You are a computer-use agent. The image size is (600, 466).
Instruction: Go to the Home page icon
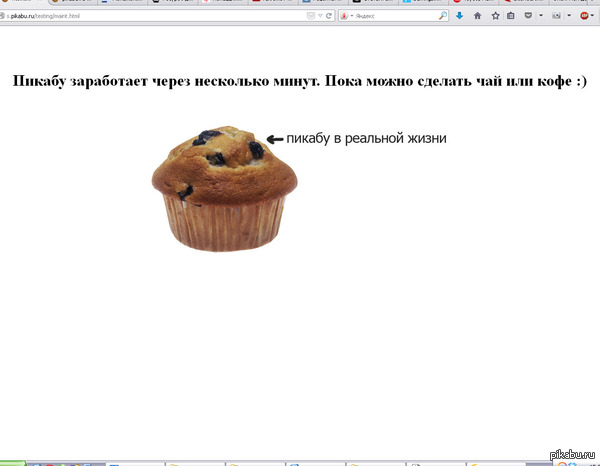(477, 17)
